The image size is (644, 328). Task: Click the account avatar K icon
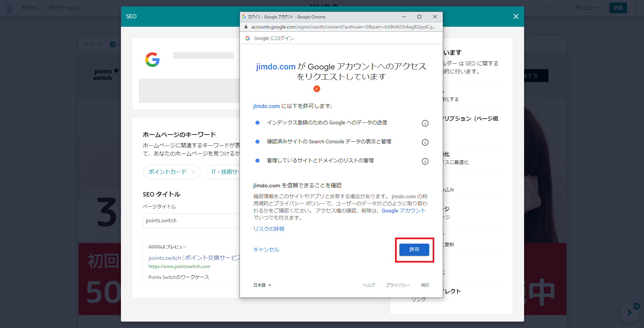click(x=317, y=89)
